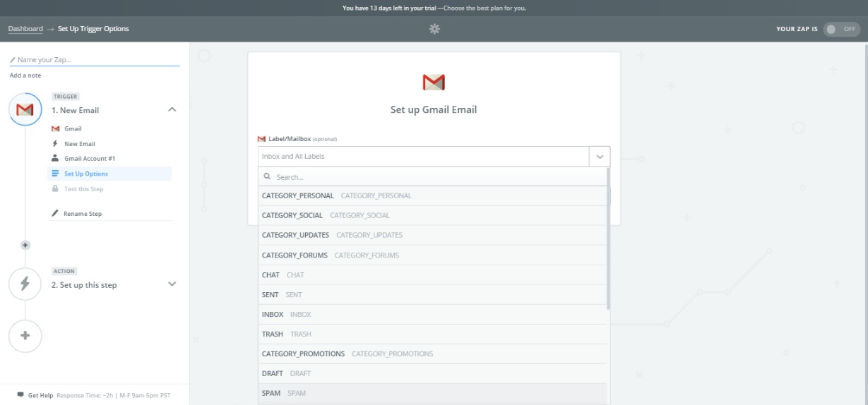Insert a step with the small plus between steps
The width and height of the screenshot is (868, 405).
pos(25,245)
